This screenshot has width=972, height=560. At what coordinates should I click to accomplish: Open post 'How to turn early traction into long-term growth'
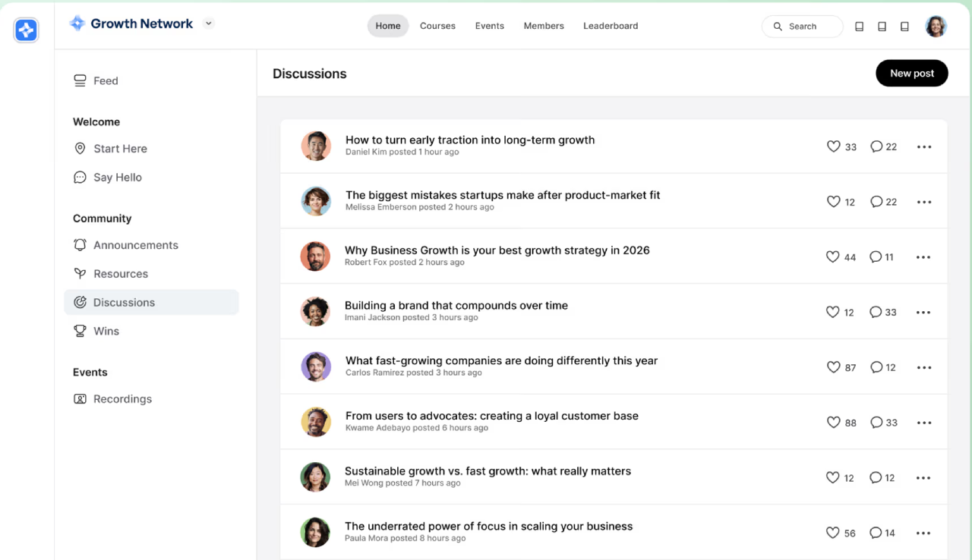click(x=470, y=140)
